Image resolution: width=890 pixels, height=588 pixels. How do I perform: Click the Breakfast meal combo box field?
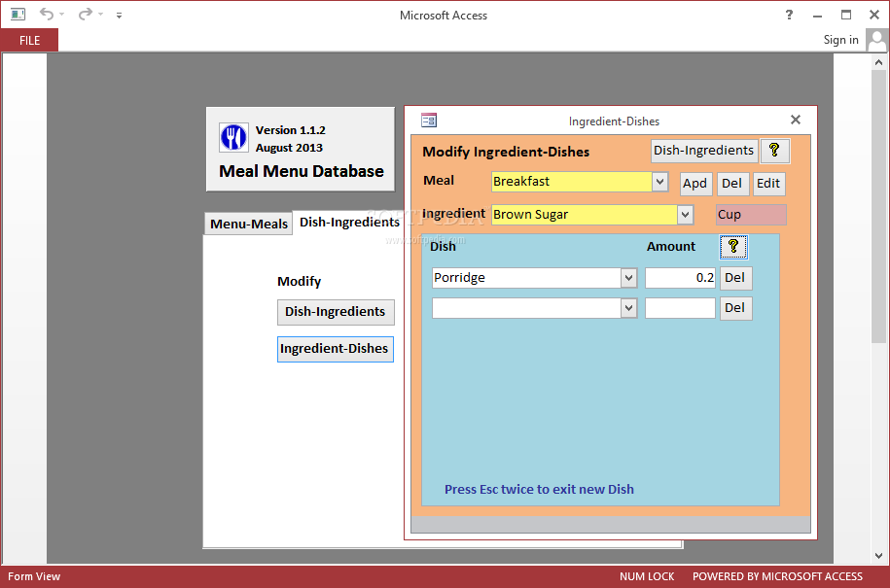(572, 182)
